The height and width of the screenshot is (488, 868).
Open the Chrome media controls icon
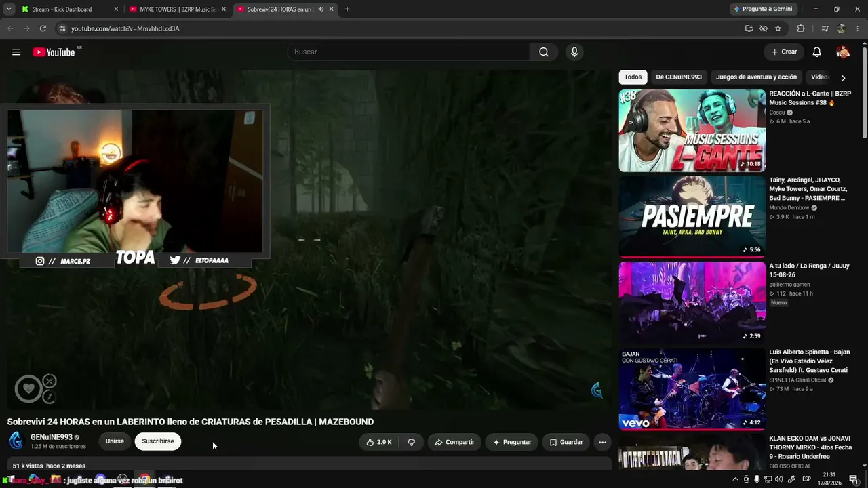(825, 28)
